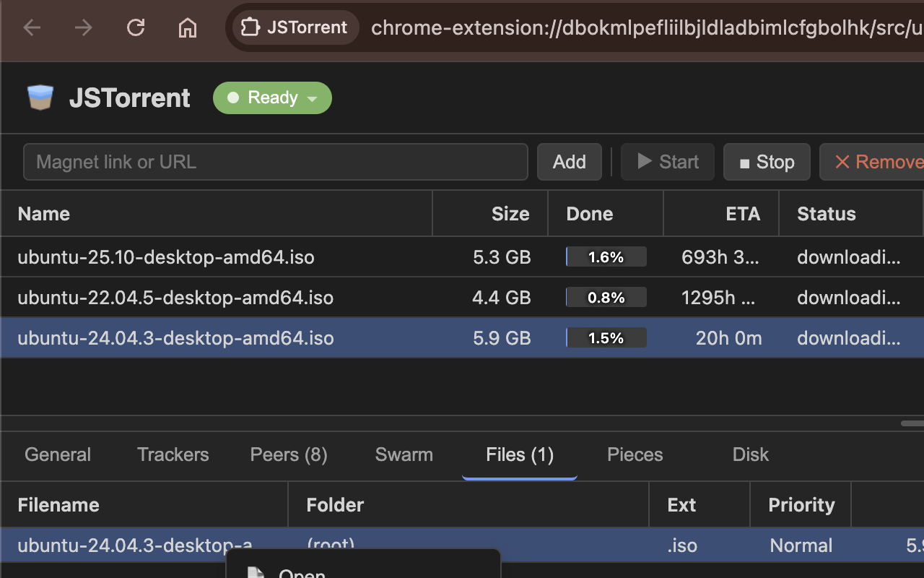Image resolution: width=924 pixels, height=578 pixels.
Task: Open the Disk tab
Action: point(750,454)
